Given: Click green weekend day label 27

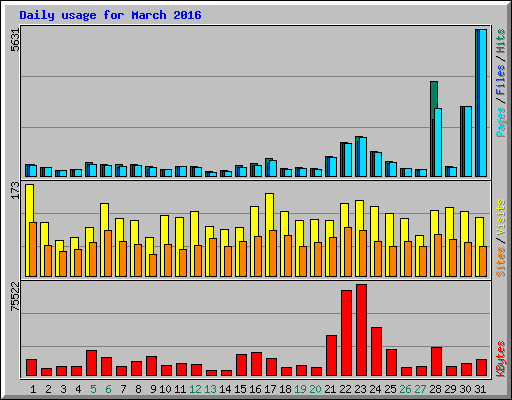Looking at the screenshot, I should coord(420,389).
